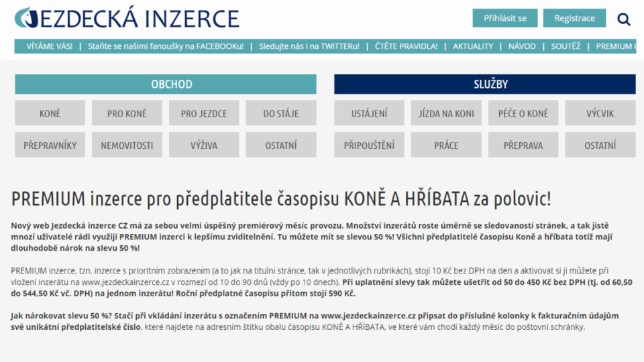Open OSTATNÍ under SLUŽBY
This screenshot has width=644, height=362.
click(600, 145)
